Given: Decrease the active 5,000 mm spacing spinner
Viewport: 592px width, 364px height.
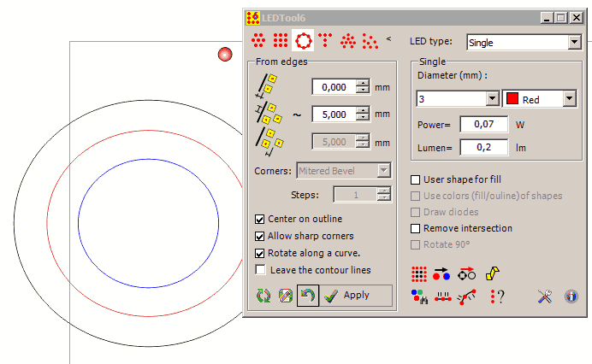Looking at the screenshot, I should (x=363, y=118).
